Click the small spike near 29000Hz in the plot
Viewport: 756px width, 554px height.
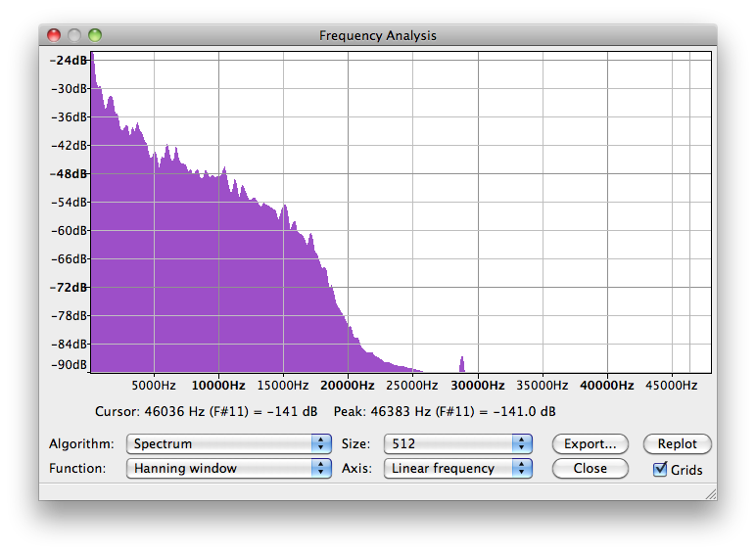pyautogui.click(x=461, y=364)
